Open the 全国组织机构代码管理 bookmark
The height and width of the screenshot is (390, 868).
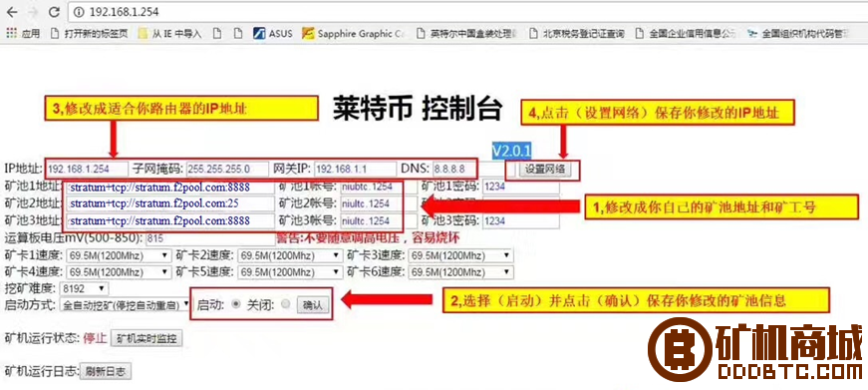coord(797,33)
